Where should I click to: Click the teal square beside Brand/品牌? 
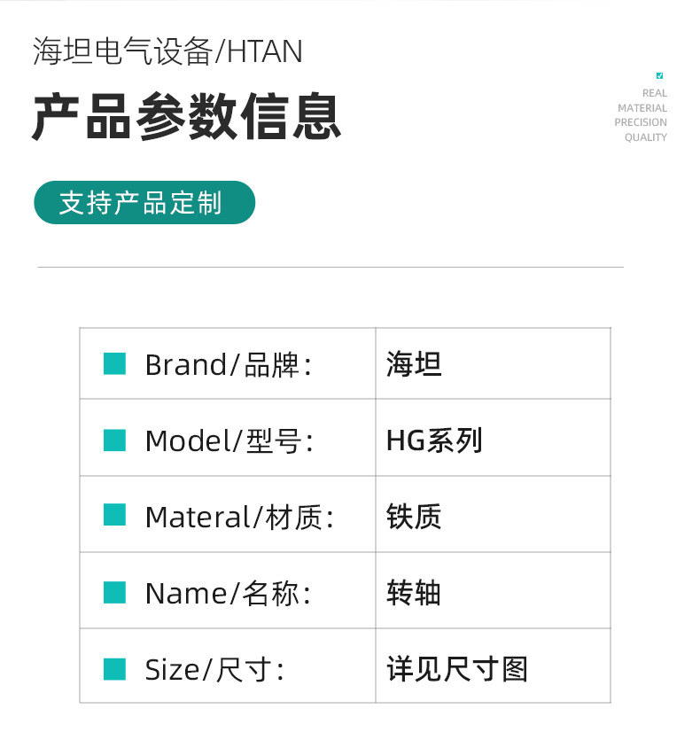(x=114, y=363)
